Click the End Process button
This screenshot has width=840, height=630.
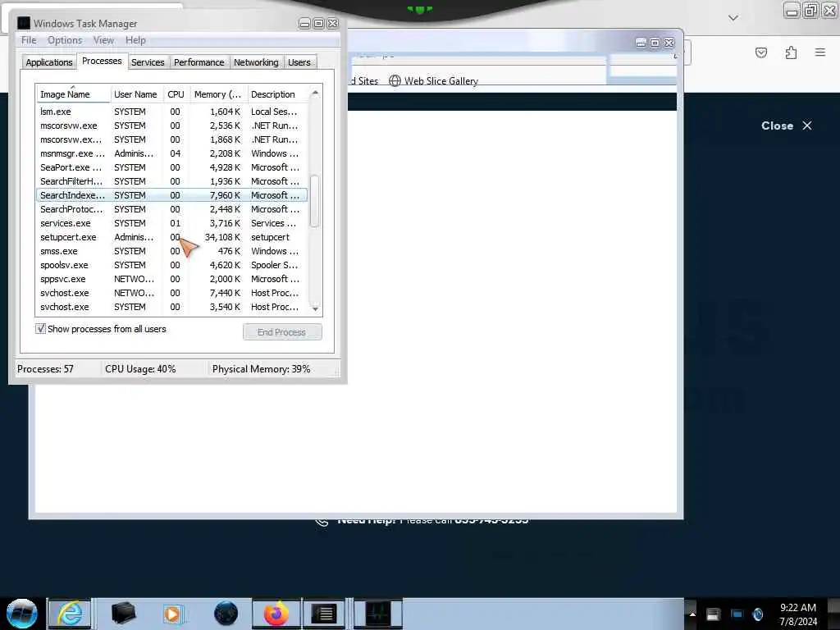(x=282, y=332)
